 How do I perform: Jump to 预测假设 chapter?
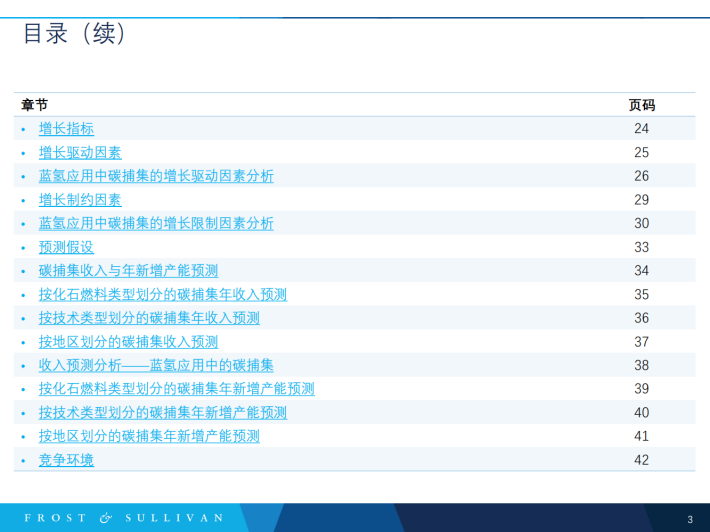[66, 247]
